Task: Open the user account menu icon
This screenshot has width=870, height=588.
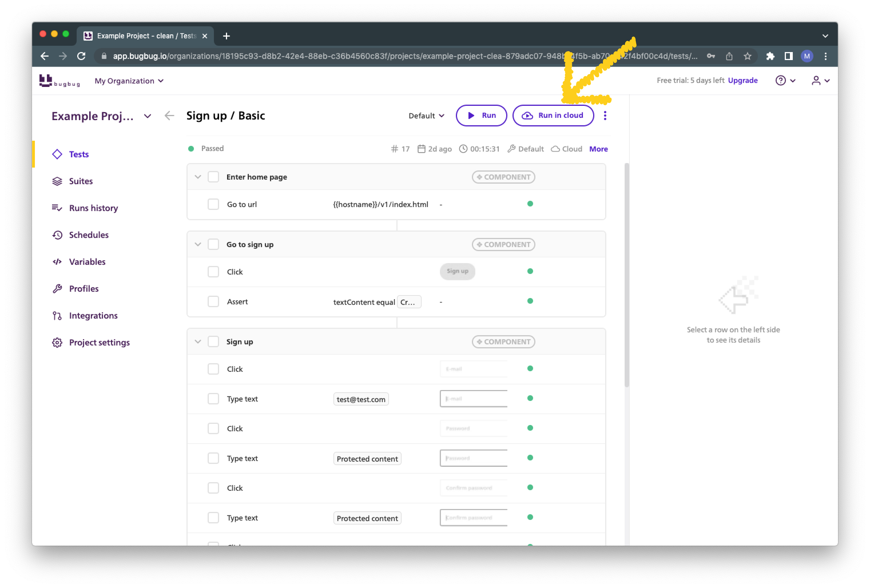Action: pyautogui.click(x=820, y=80)
